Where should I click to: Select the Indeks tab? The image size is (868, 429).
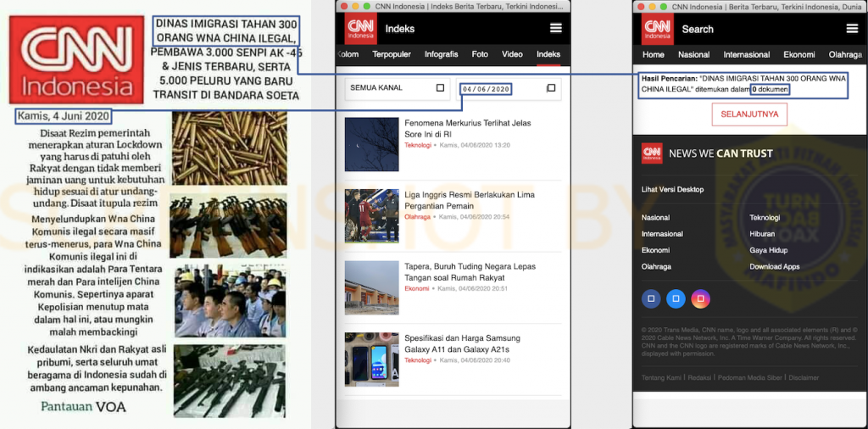coord(548,54)
